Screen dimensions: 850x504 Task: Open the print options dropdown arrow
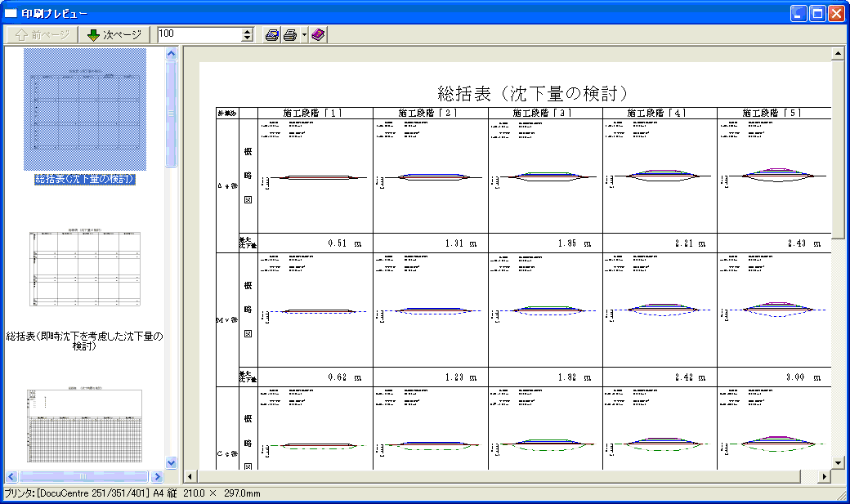click(304, 35)
